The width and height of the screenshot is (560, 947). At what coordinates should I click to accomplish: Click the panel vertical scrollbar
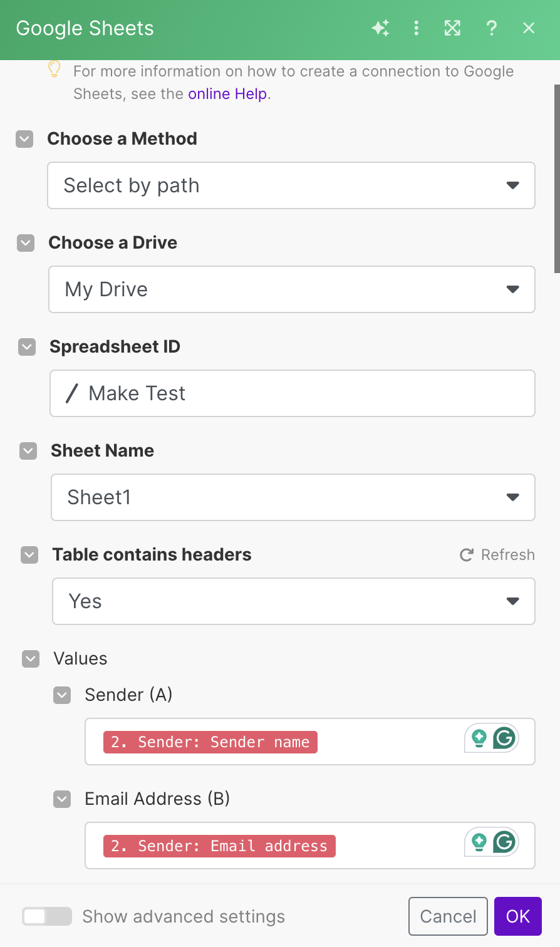557,179
